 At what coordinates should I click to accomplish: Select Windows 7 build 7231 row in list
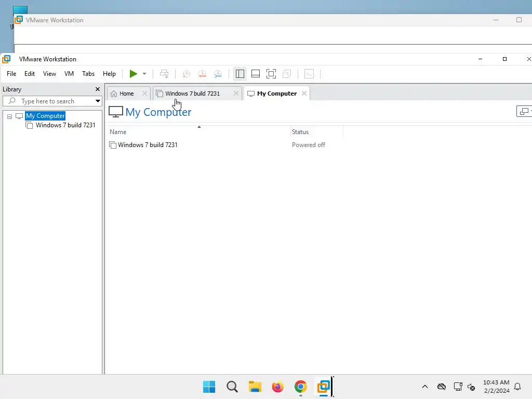pos(148,145)
